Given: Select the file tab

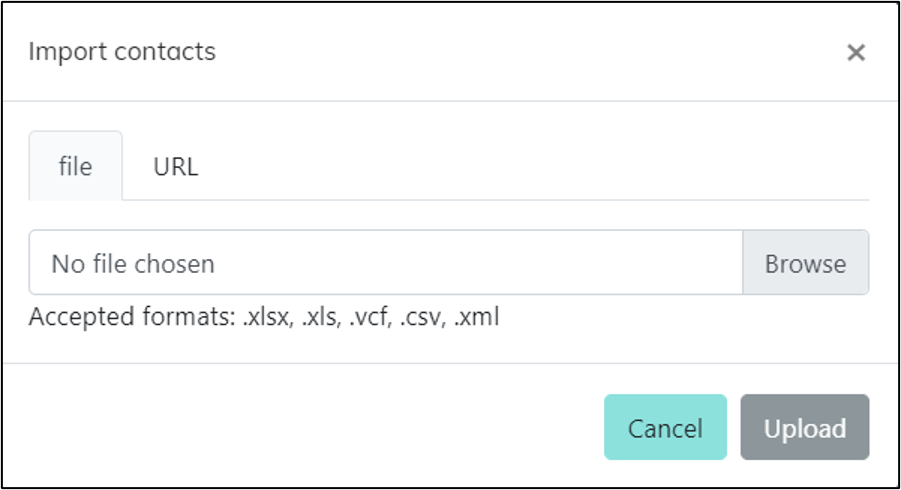Looking at the screenshot, I should pyautogui.click(x=75, y=167).
